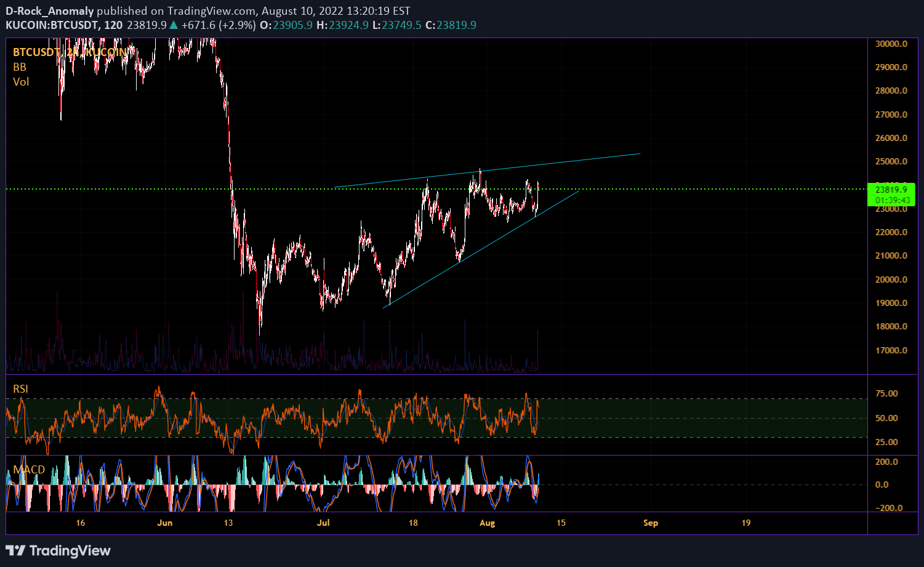Click the KUCOIN:BTCUSDT, 120 symbol header
This screenshot has width=924, height=567.
tap(64, 25)
